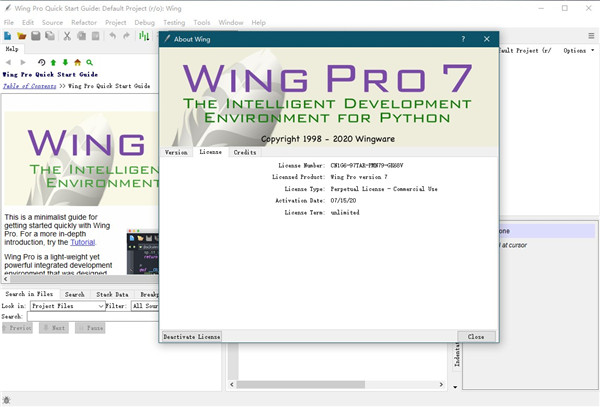
Task: Open the Help history clock icon
Action: pos(41,62)
